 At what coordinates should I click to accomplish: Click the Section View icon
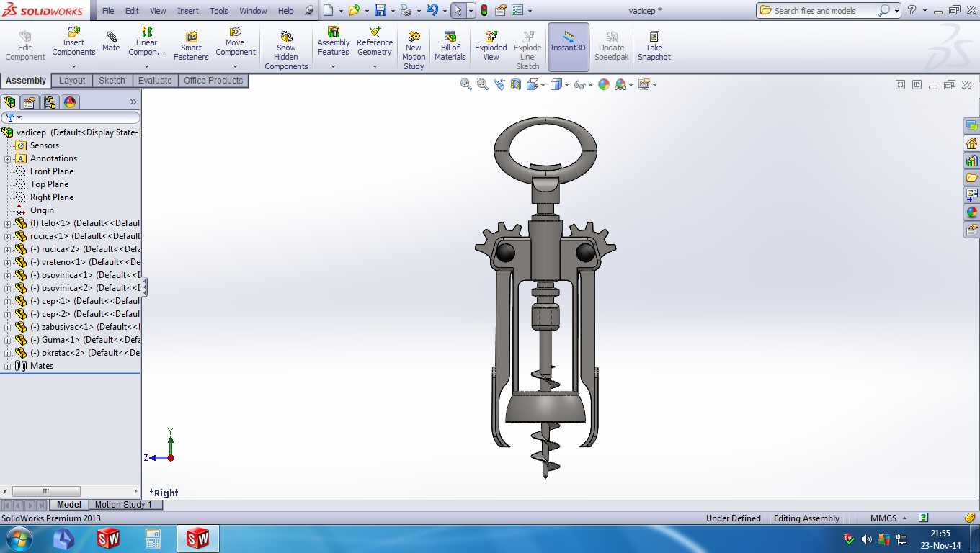[x=516, y=84]
